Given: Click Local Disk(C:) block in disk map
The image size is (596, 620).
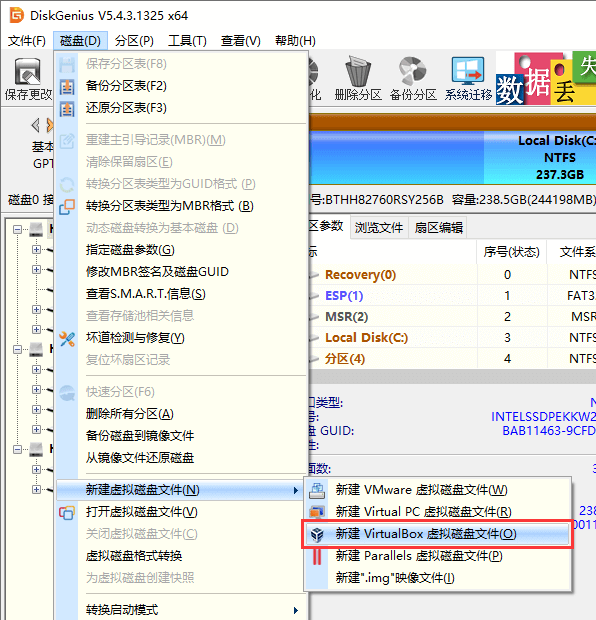Looking at the screenshot, I should click(x=540, y=157).
